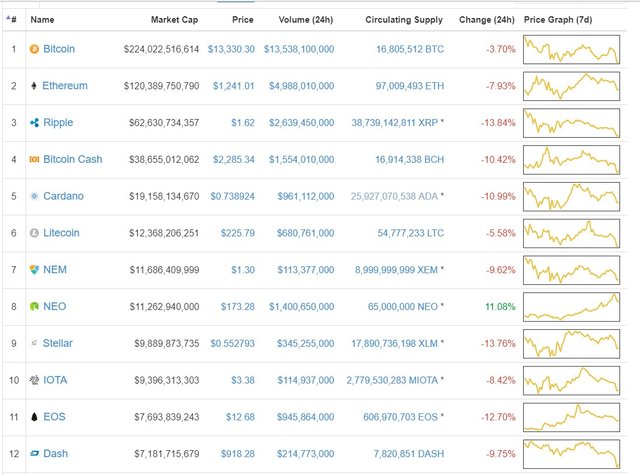Click supply 38,739,142,811 XRP

[x=395, y=123]
